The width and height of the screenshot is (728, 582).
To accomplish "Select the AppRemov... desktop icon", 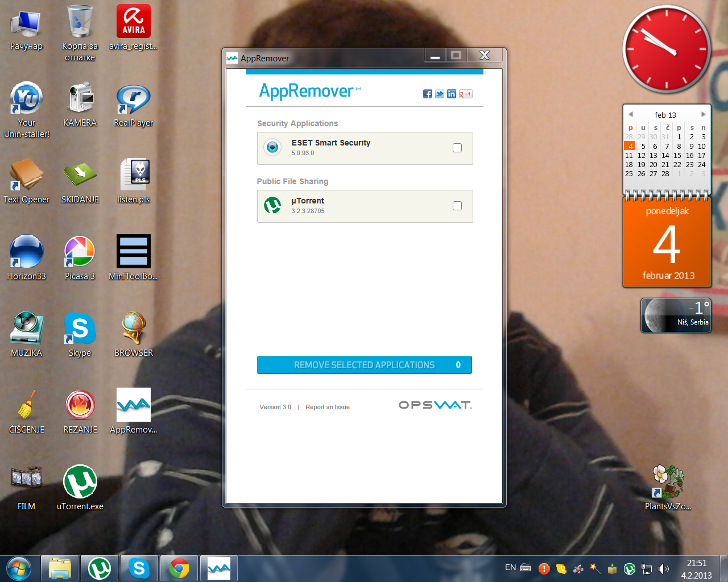I will coord(133,411).
